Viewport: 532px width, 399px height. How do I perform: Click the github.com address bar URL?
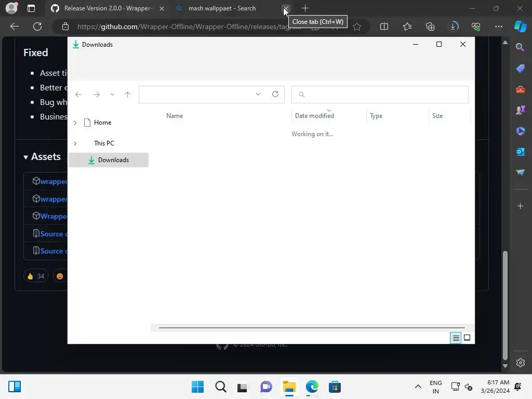pos(189,26)
